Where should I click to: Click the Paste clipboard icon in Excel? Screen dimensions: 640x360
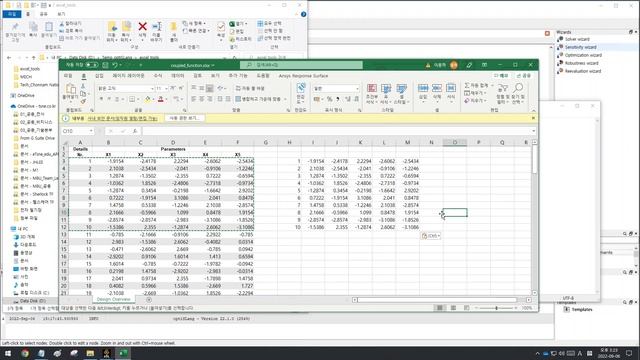tap(70, 89)
